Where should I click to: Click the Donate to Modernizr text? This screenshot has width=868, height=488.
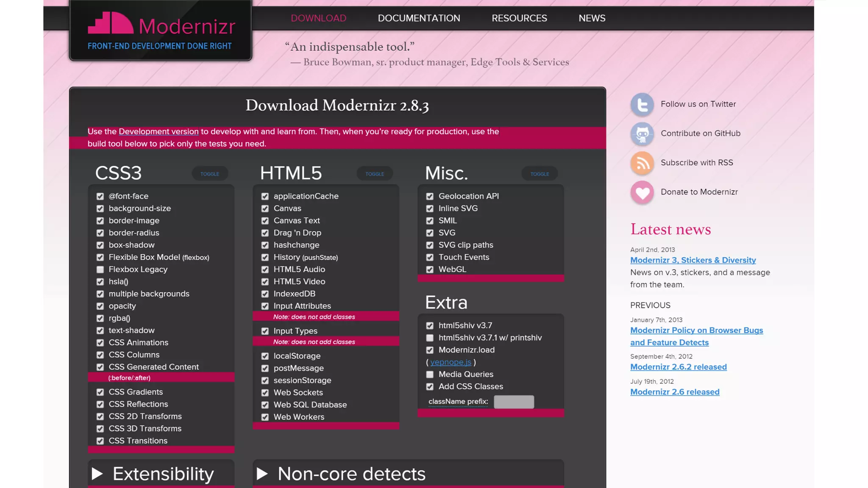[x=699, y=192]
